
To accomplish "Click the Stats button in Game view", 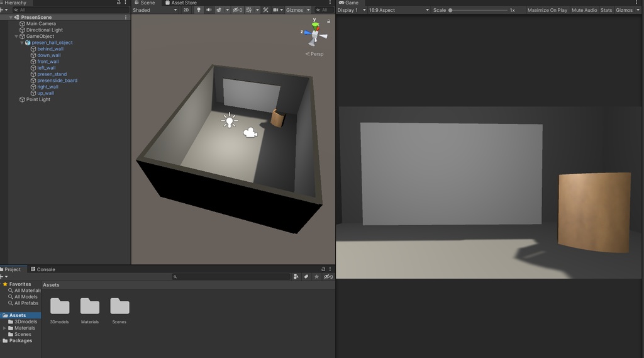I will (606, 10).
